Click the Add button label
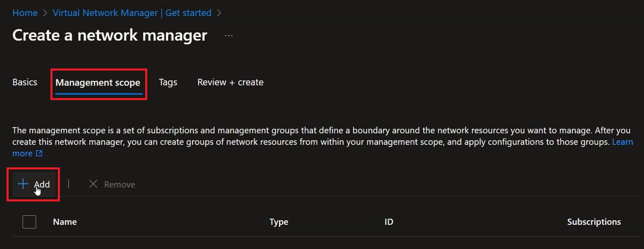This screenshot has width=644, height=249. (x=42, y=184)
